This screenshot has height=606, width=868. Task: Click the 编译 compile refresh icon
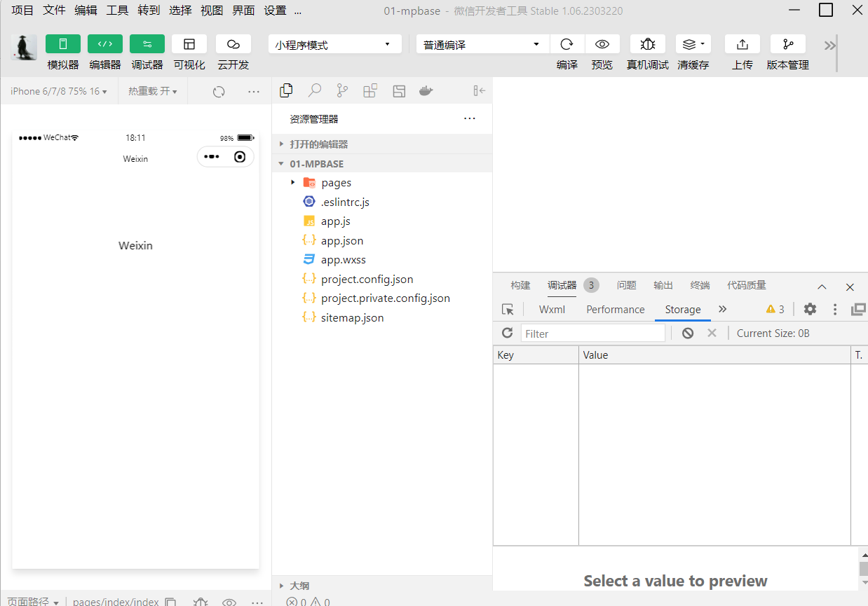(567, 44)
